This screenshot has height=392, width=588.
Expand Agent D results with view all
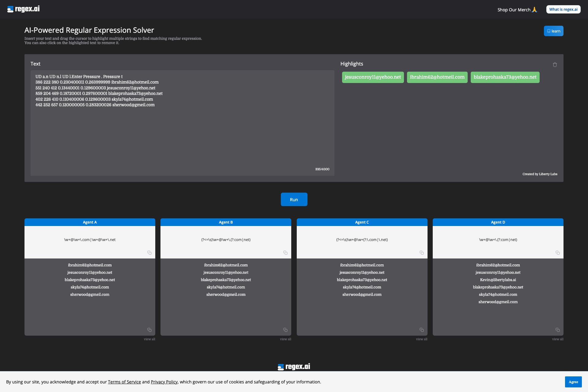(558, 339)
